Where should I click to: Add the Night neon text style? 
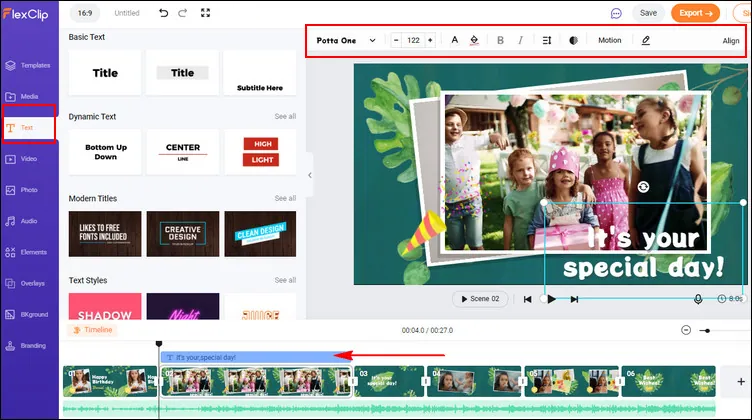click(183, 306)
